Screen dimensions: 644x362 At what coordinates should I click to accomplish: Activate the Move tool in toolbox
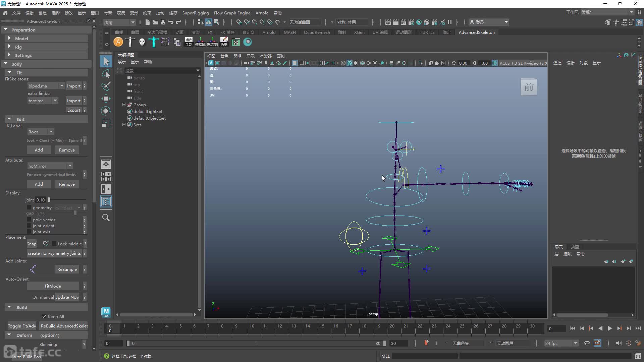pos(106,98)
